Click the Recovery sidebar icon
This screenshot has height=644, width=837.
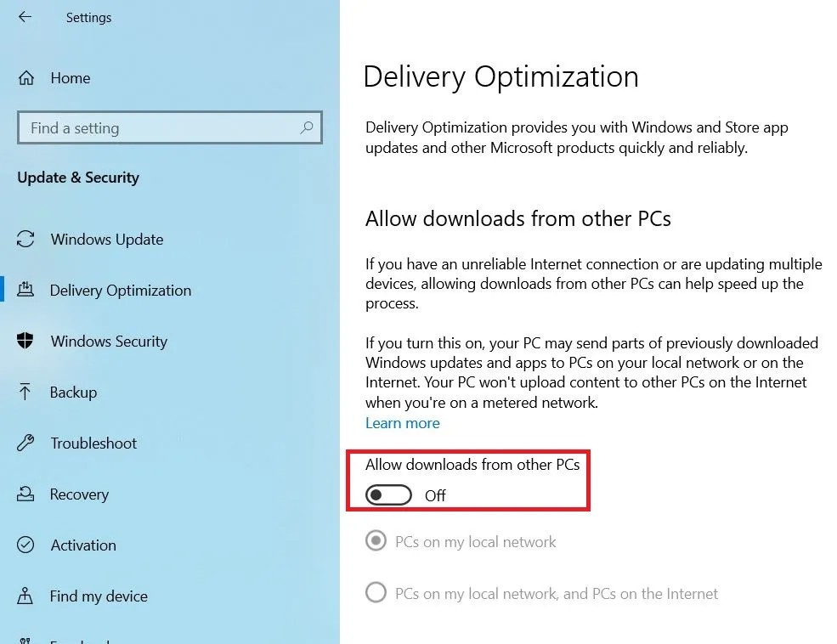click(x=26, y=494)
